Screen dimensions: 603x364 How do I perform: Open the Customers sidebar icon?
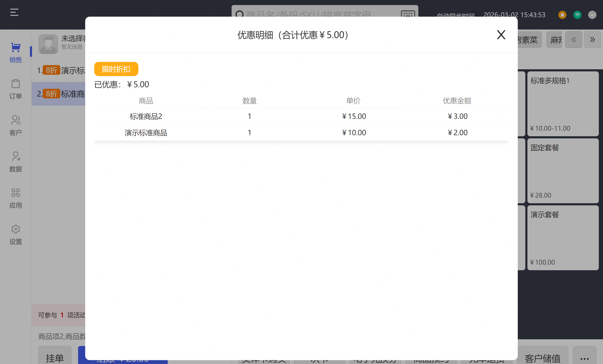point(16,120)
